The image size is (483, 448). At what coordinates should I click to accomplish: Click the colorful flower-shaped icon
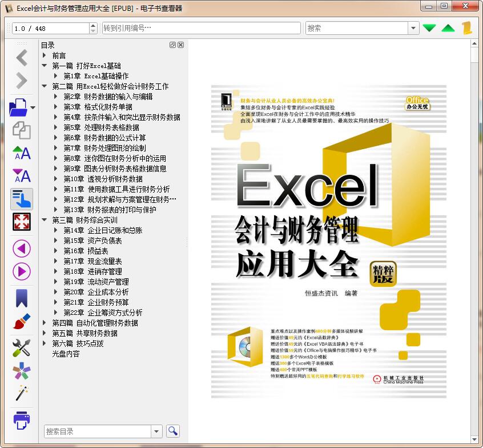point(22,371)
